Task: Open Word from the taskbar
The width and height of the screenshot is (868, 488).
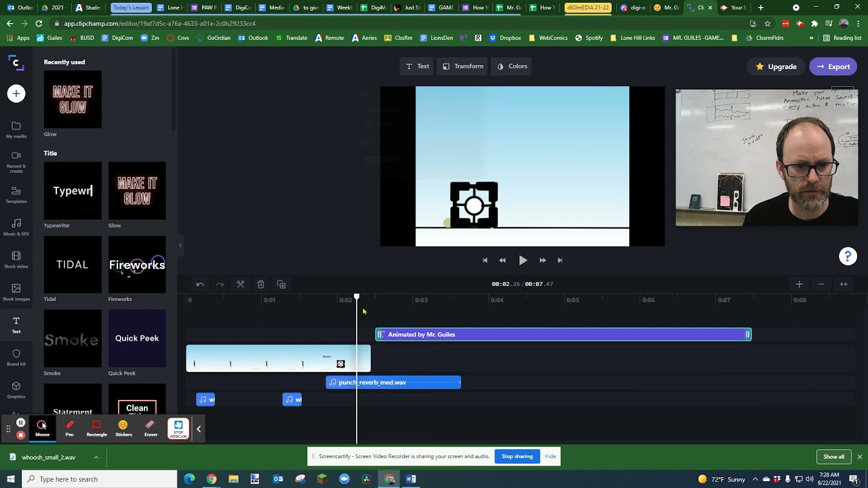Action: click(411, 479)
